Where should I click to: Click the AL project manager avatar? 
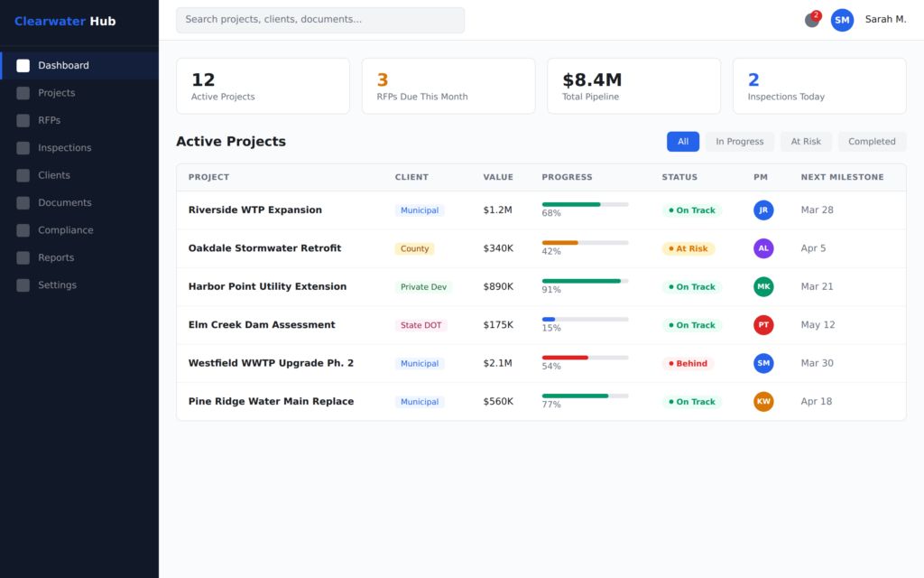tap(763, 248)
